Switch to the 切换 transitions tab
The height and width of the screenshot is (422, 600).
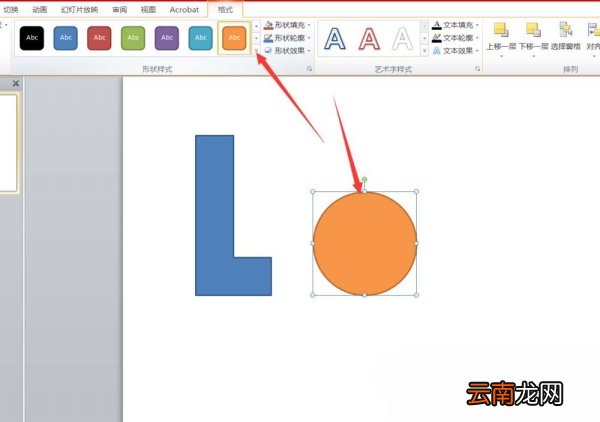point(11,10)
